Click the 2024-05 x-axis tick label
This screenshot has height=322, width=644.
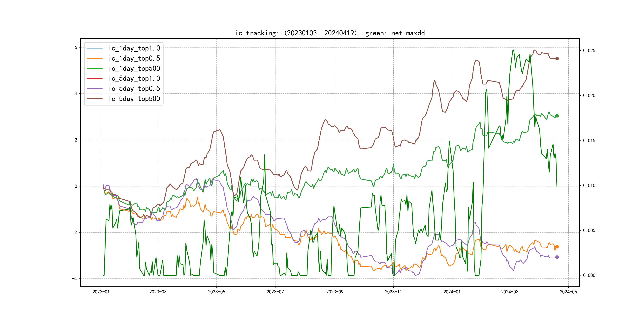pos(568,292)
